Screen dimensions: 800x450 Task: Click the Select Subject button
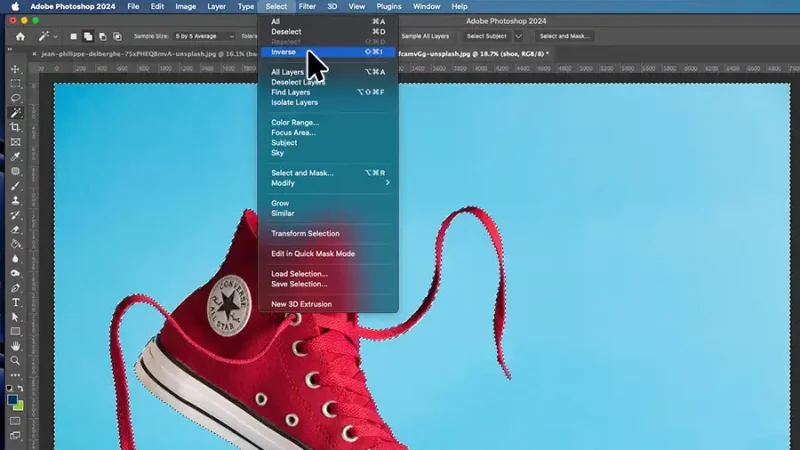[486, 36]
